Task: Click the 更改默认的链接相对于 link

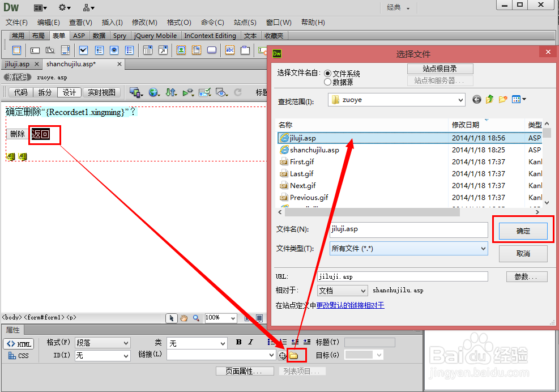Action: coord(350,305)
